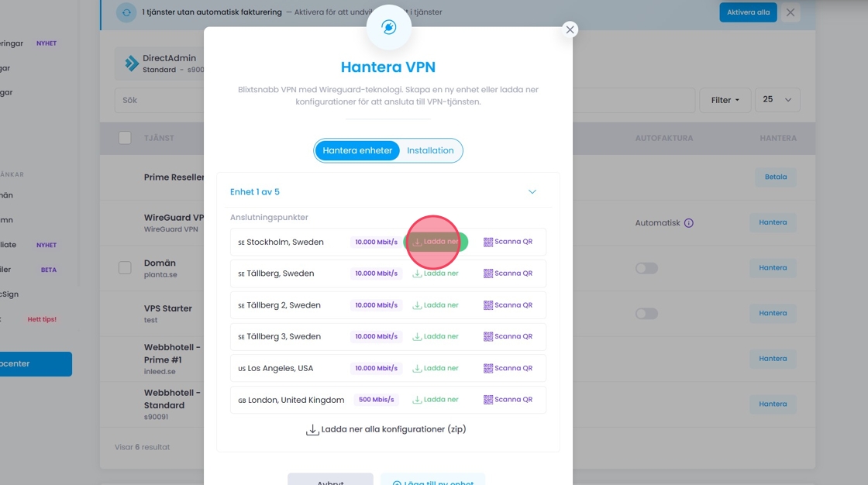Download Los Angeles, USA configuration
The image size is (868, 485).
(436, 369)
